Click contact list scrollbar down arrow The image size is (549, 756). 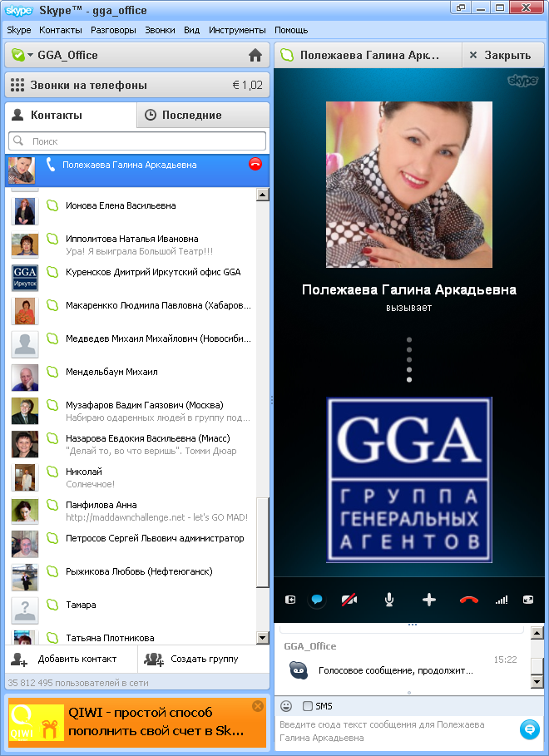click(x=263, y=638)
